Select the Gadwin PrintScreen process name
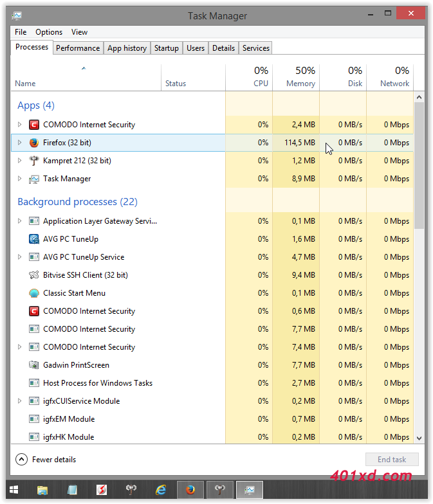Image resolution: width=433 pixels, height=504 pixels. coord(76,365)
